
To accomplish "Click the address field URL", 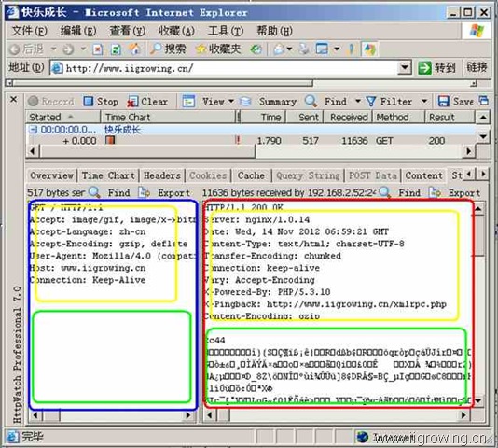I will click(130, 68).
